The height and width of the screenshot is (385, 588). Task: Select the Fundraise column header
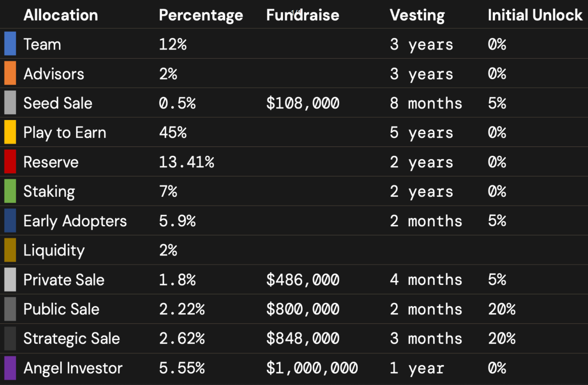302,15
